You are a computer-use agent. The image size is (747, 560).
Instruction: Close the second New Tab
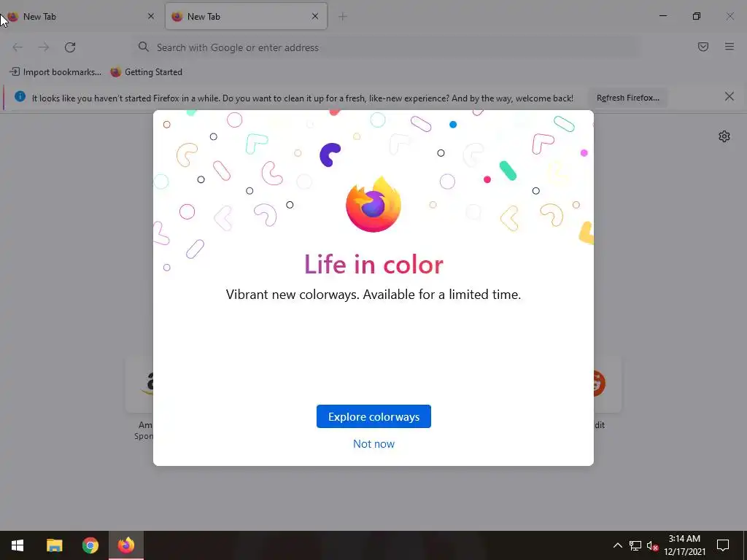(315, 16)
